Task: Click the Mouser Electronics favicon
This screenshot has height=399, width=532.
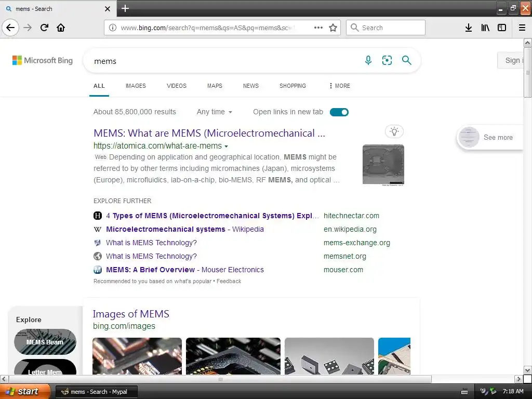Action: [x=98, y=270]
